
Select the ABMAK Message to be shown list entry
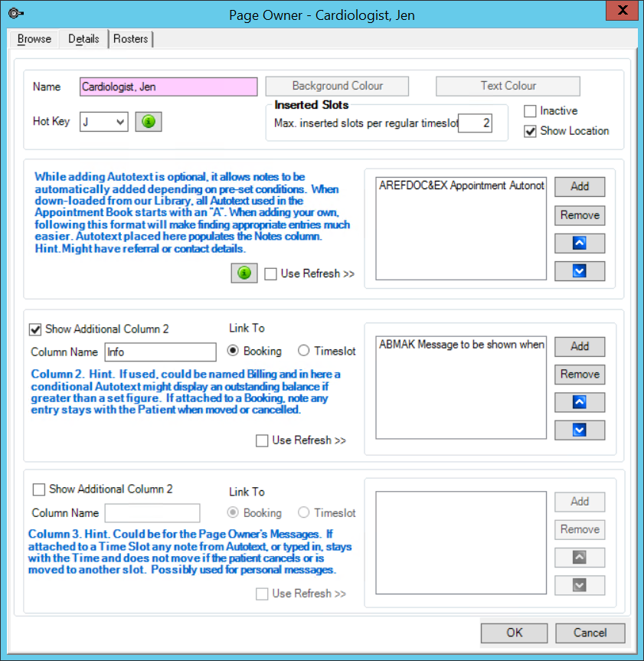461,345
